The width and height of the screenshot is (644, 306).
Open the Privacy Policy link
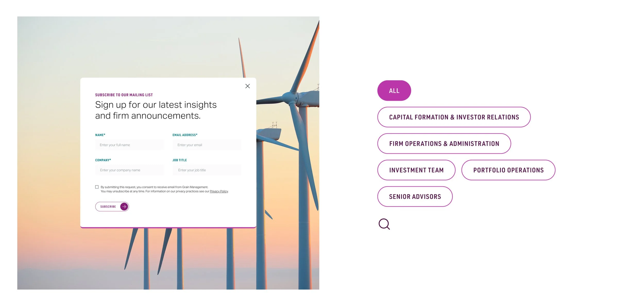coord(219,191)
